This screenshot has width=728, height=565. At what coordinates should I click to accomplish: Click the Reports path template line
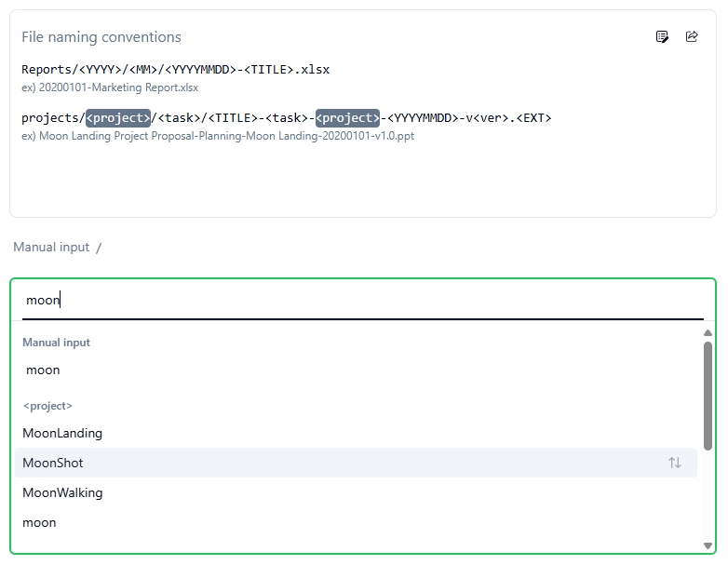[175, 70]
